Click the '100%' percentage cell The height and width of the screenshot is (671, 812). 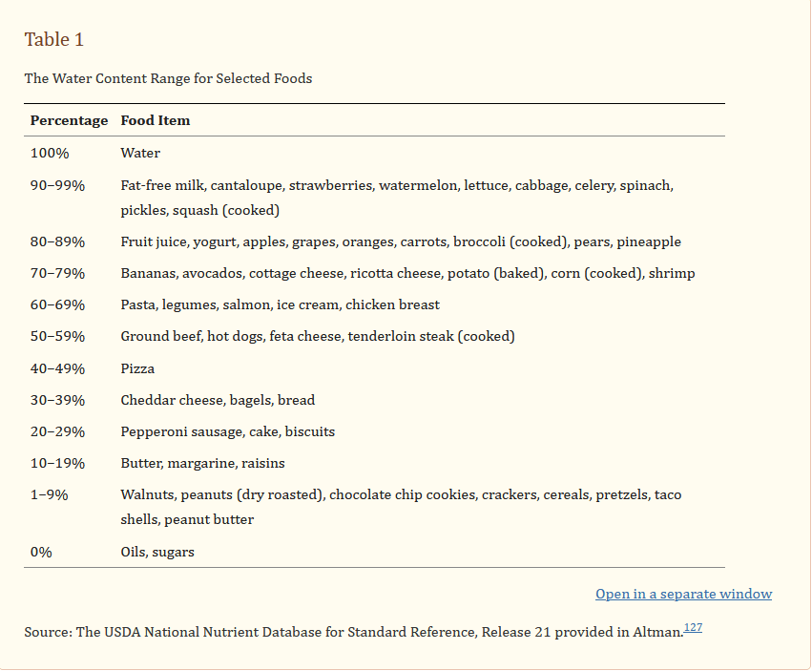[x=50, y=153]
